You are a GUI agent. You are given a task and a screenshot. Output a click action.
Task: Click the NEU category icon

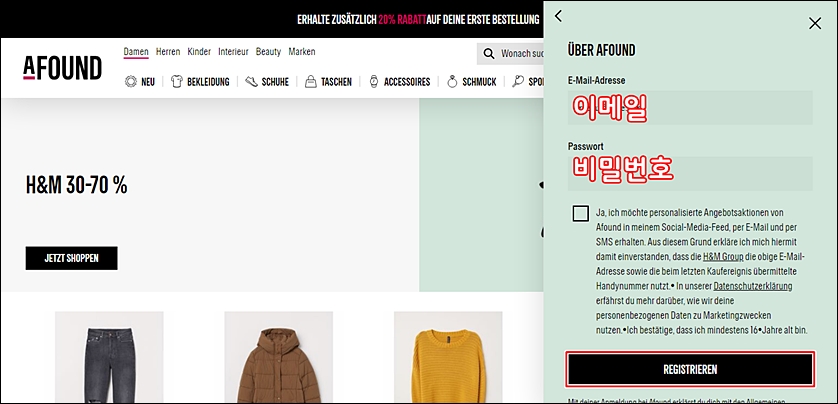tap(130, 82)
